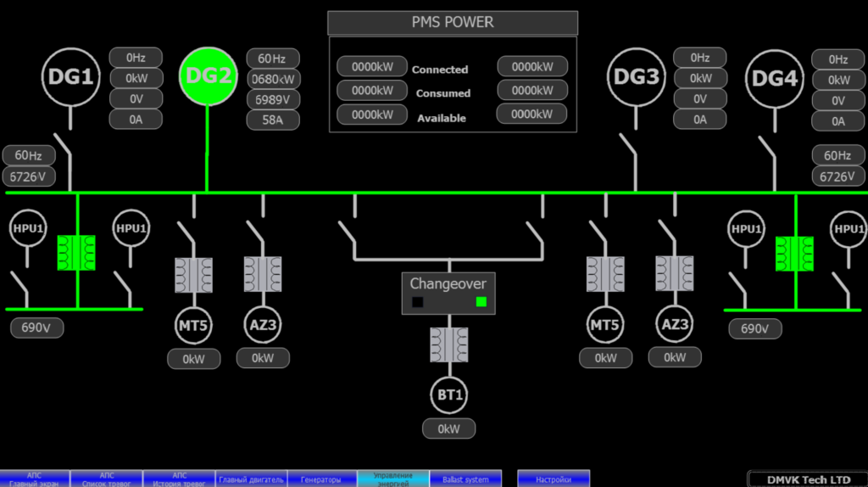This screenshot has width=868, height=487.
Task: Click the transformer symbol above BT1
Action: pos(448,345)
